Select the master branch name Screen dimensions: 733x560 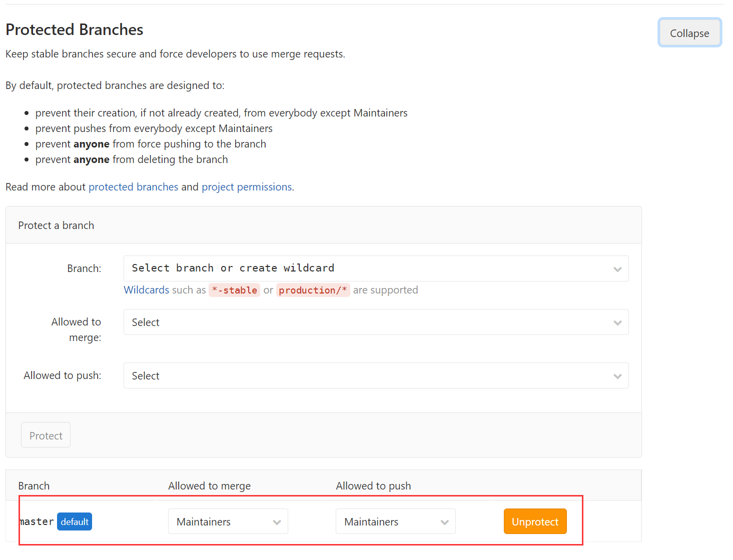[x=37, y=521]
